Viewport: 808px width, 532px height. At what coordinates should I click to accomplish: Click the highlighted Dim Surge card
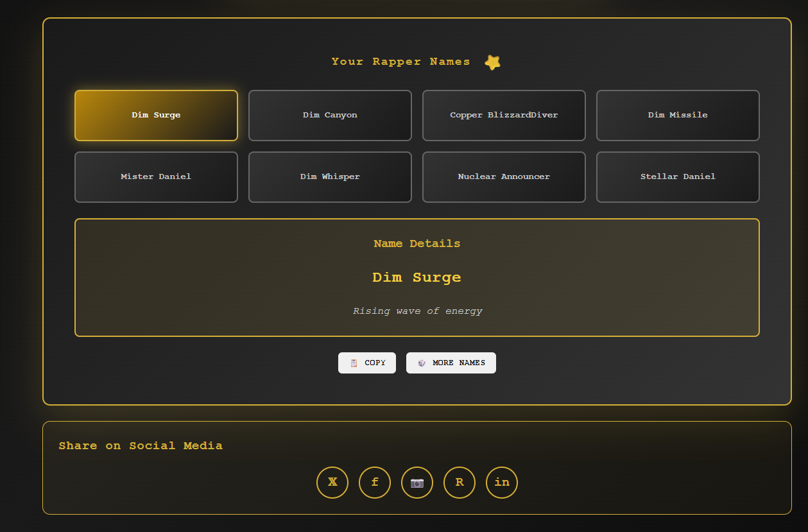(156, 116)
